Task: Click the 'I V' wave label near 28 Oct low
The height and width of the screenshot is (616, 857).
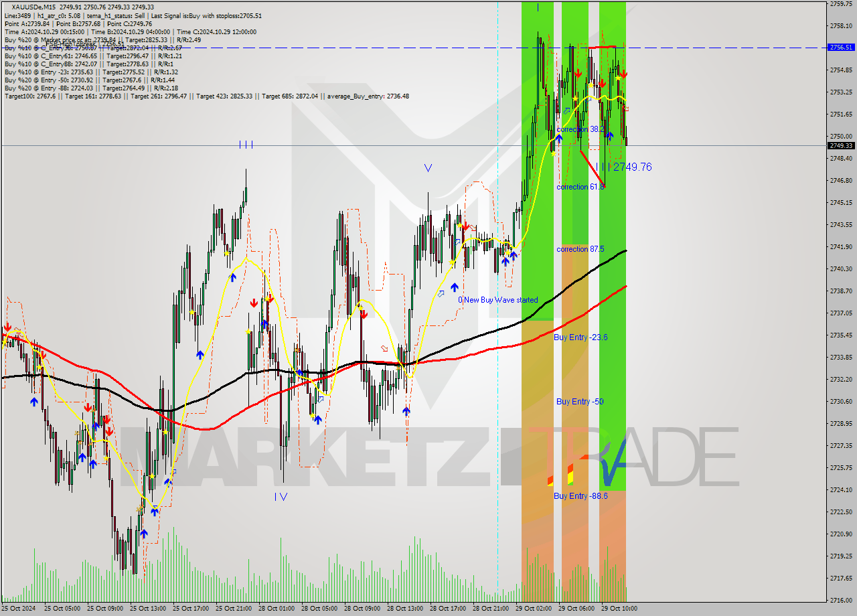Action: point(281,497)
